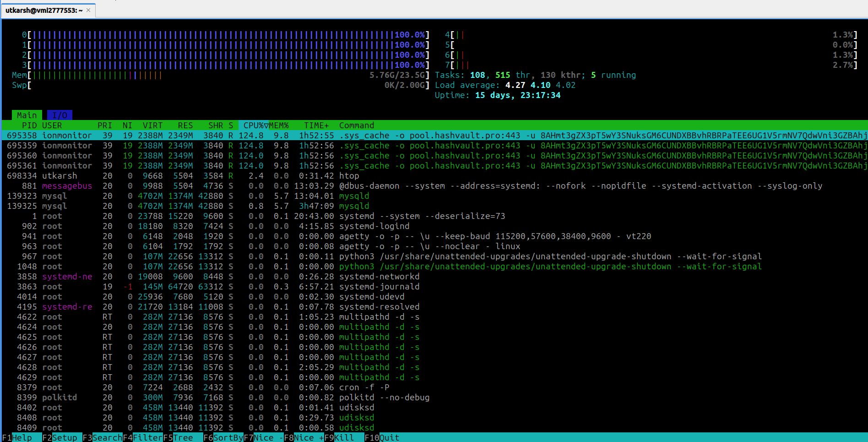Sort processes by the CPU% column header
This screenshot has height=442, width=868.
tap(253, 126)
